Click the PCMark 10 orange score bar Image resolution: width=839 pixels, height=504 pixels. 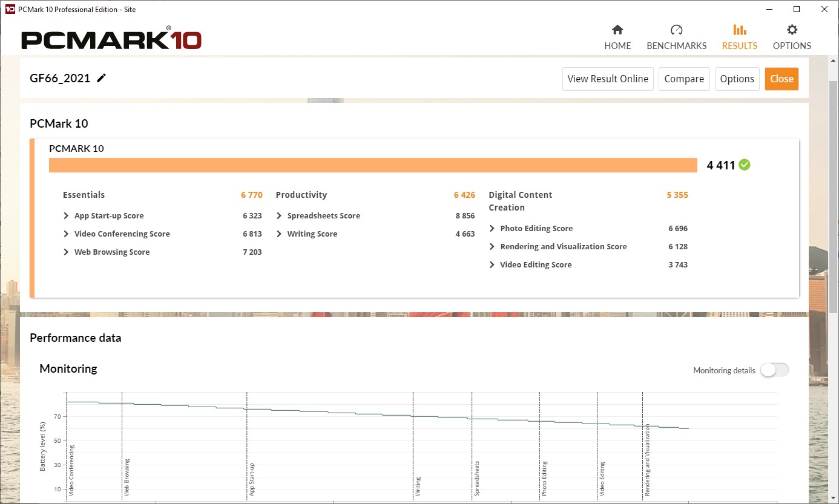(373, 165)
